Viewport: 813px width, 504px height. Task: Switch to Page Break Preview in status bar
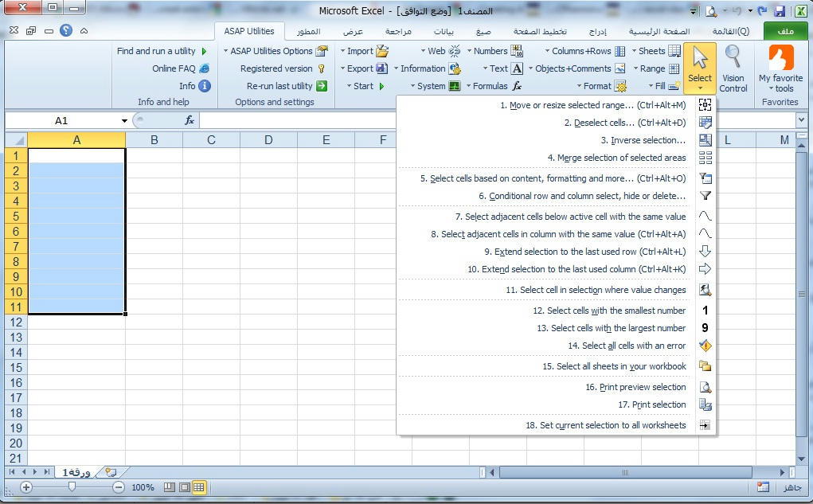170,487
